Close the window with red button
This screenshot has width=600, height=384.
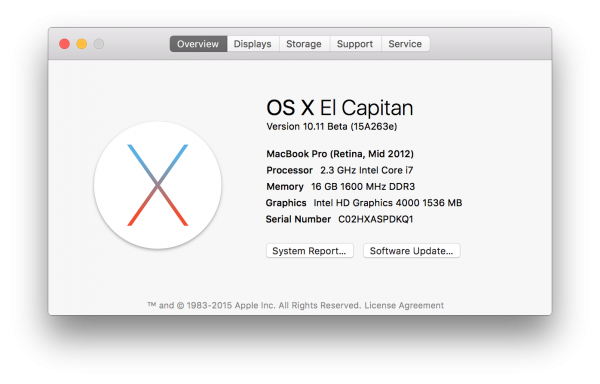point(64,44)
